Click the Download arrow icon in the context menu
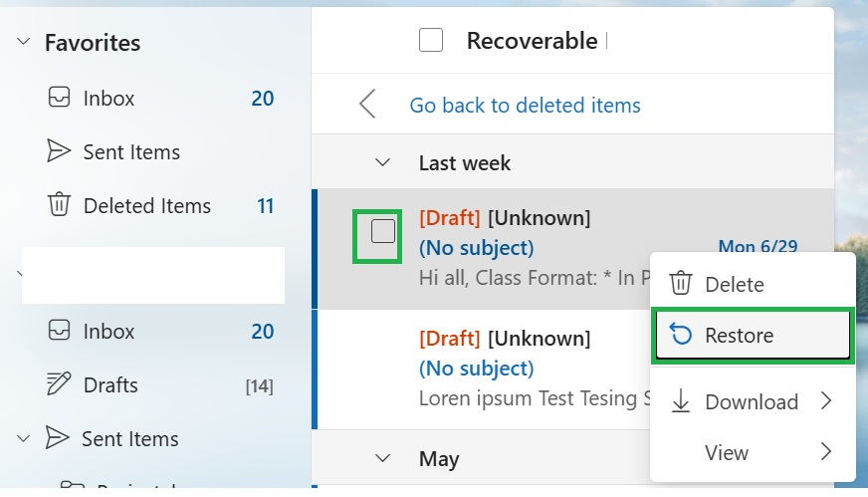 point(680,401)
